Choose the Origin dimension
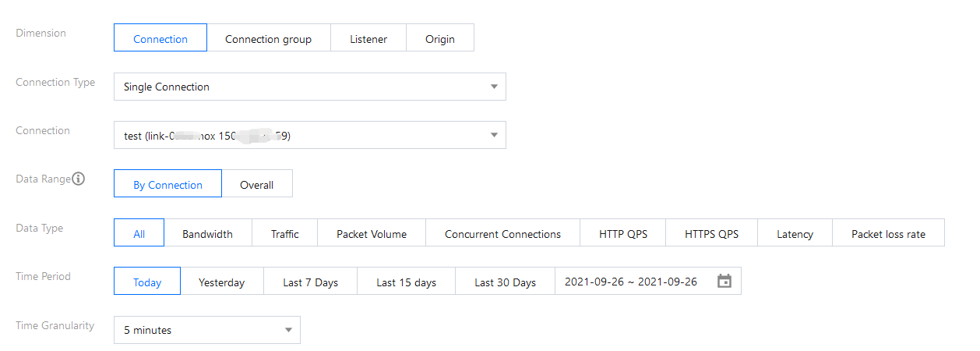Screen dimensions: 980x351 [440, 38]
